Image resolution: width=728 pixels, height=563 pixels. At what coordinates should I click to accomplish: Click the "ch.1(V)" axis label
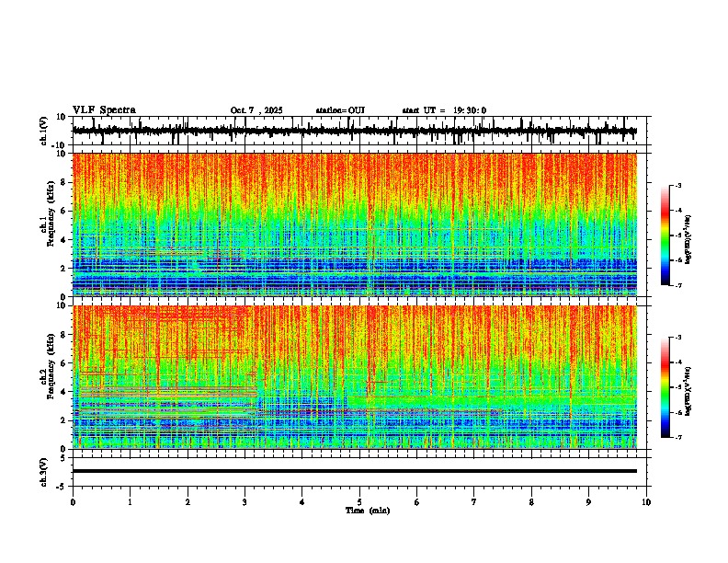pos(44,131)
